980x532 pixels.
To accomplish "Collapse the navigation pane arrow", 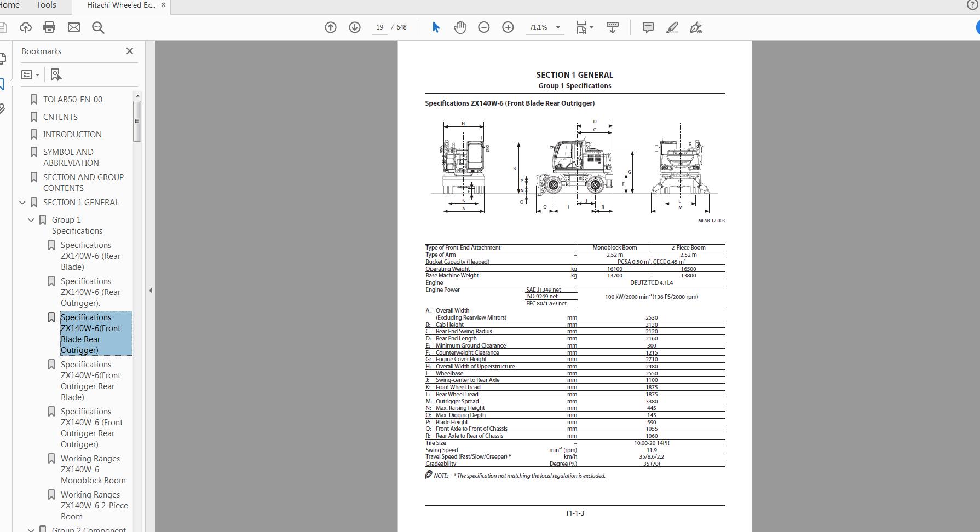I will (x=151, y=290).
